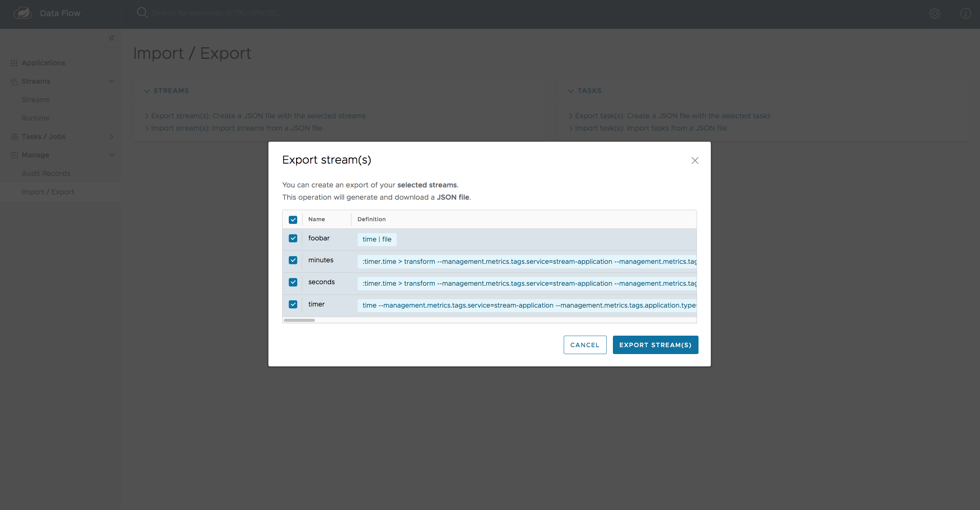
Task: Open the Streams submenu item
Action: click(36, 99)
